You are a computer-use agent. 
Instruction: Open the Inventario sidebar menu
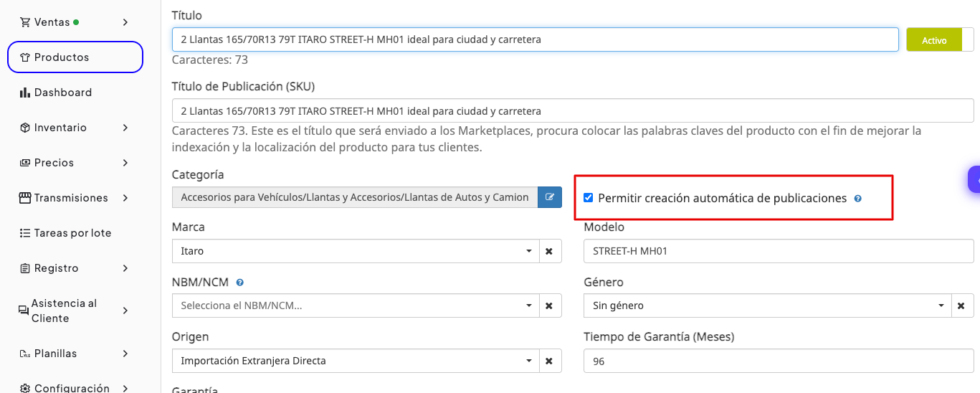[x=75, y=128]
